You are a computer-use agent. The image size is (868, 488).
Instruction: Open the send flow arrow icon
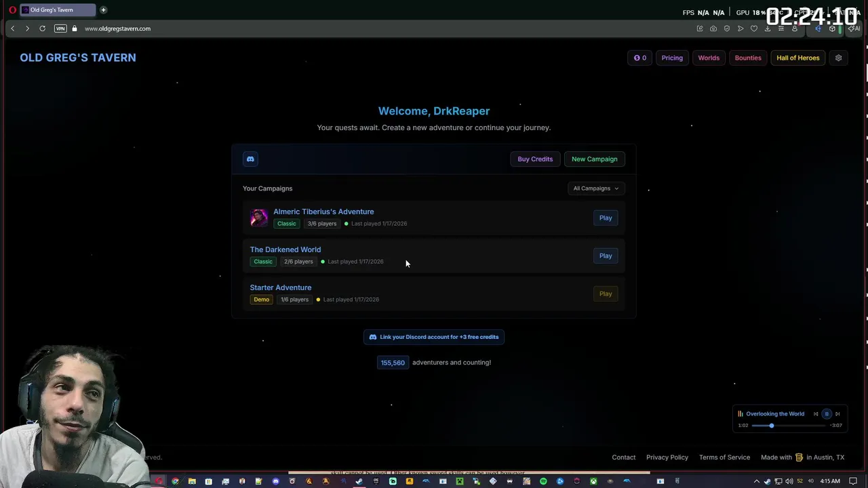741,28
